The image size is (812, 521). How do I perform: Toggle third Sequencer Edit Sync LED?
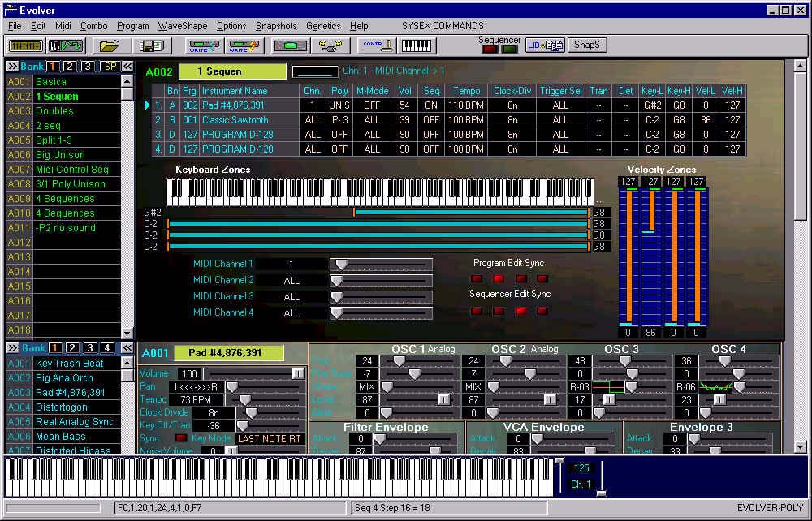[x=521, y=311]
